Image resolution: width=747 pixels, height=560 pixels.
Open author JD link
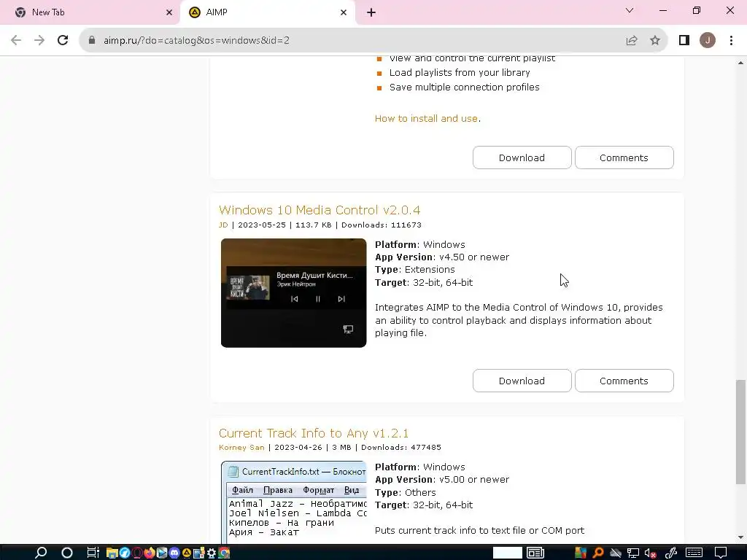(x=223, y=225)
